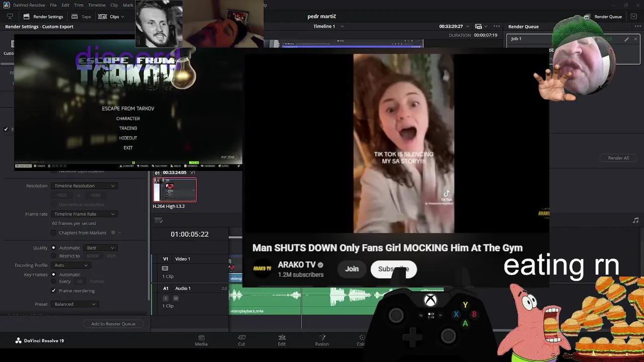Select the H.264 High L3.2 clip thumbnail

[x=175, y=190]
